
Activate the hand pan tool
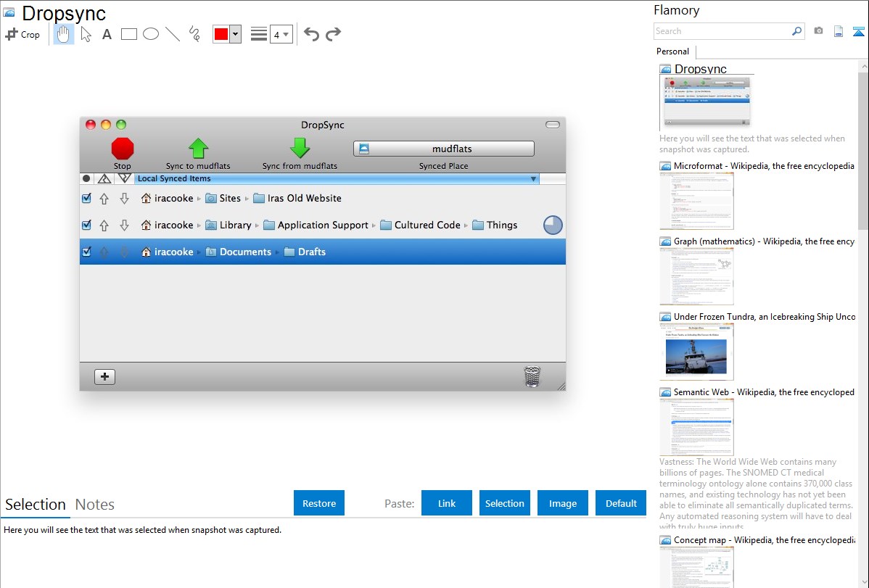click(x=63, y=34)
